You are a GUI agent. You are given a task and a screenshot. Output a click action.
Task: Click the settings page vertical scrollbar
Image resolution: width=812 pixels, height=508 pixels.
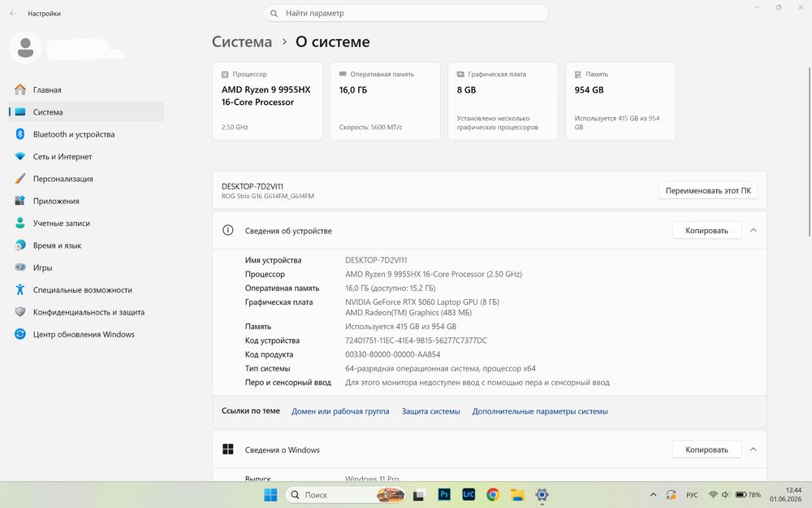(x=810, y=152)
